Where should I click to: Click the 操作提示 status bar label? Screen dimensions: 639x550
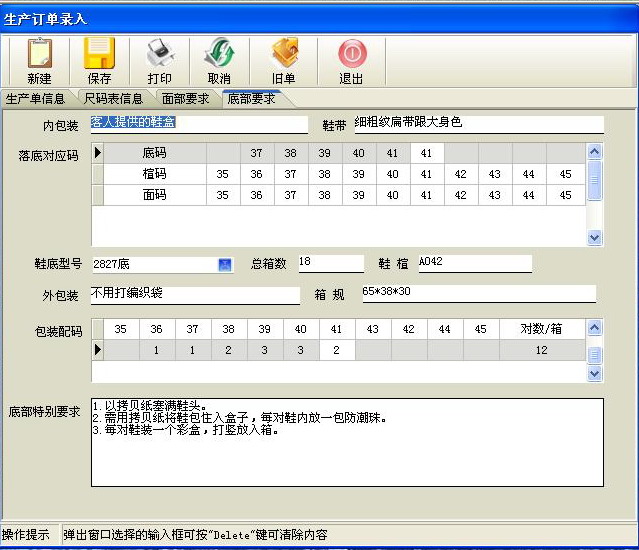tap(26, 535)
